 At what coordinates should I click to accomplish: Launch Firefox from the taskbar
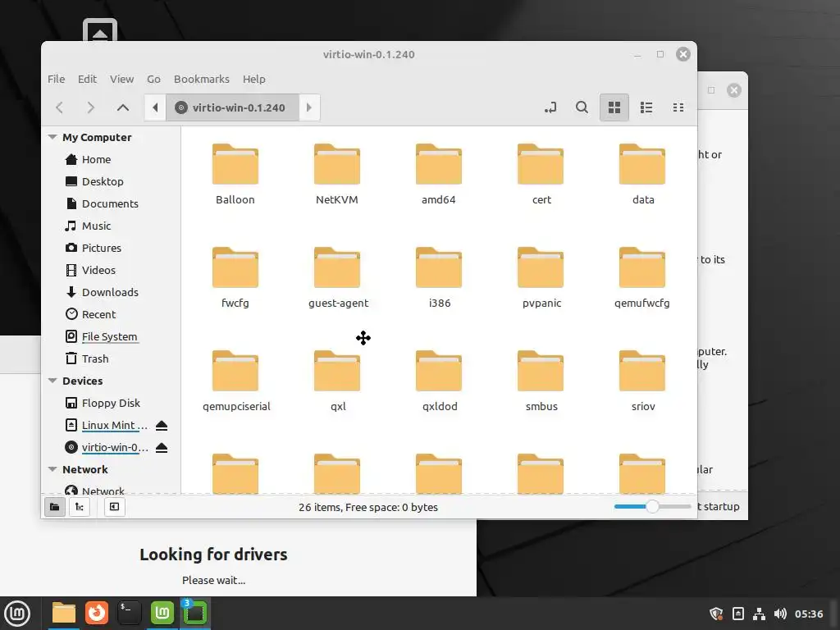[x=97, y=613]
